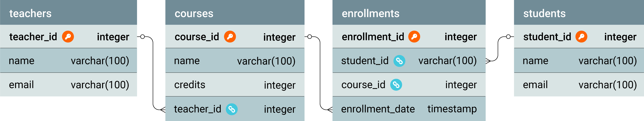Click the circle connector endpoint beside teachers' teacher_id

pyautogui.click(x=143, y=37)
